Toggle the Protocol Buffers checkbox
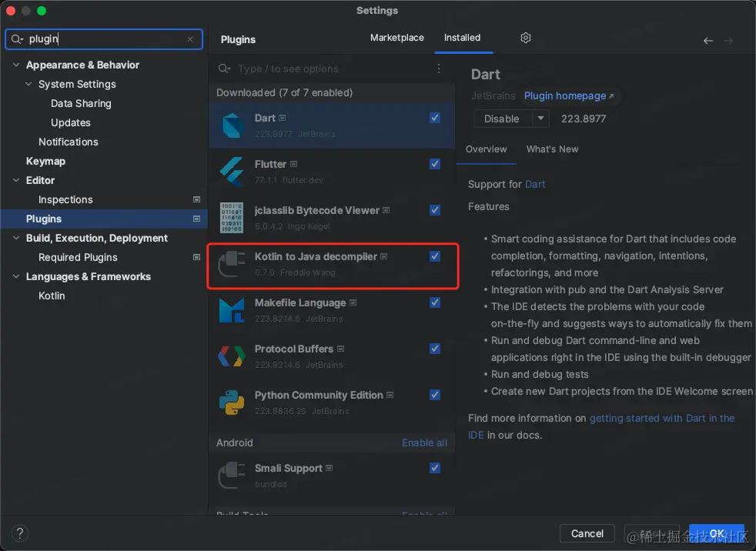Screen dimensions: 756x551 click(435, 349)
